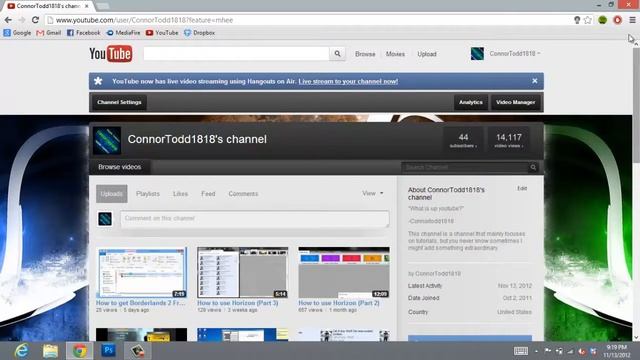The image size is (640, 360).
Task: Open the Google bookmark
Action: [x=17, y=33]
